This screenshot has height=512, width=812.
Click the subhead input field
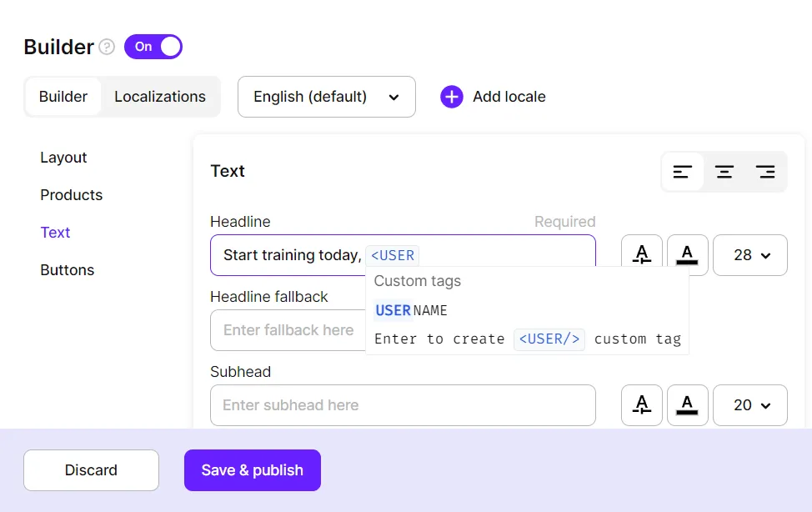[x=403, y=405]
